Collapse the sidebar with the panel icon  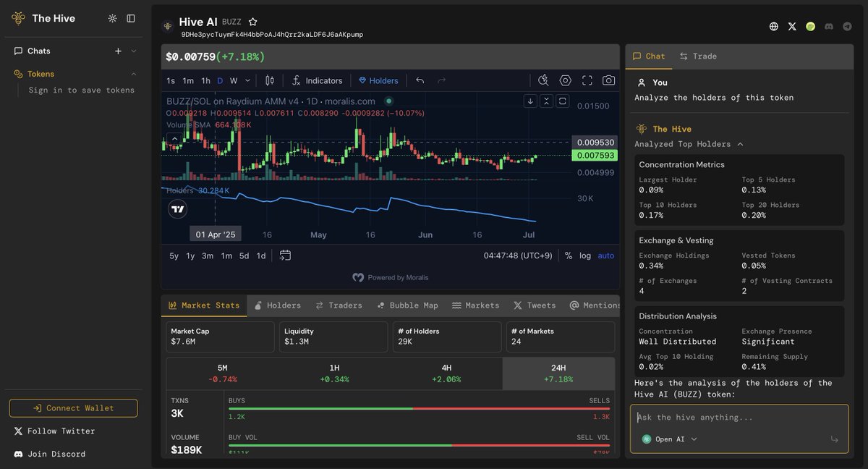coord(131,18)
